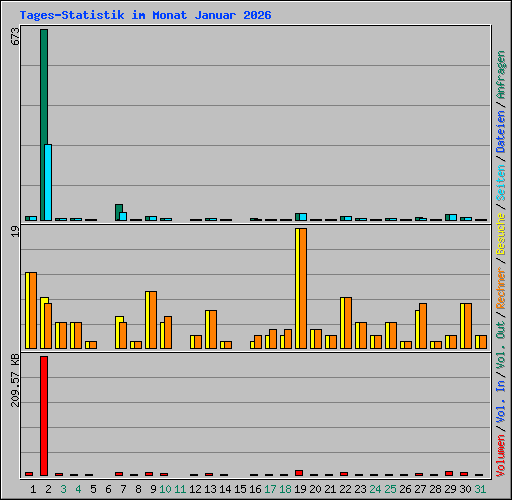Click day label 20 on the axis
Viewport: 512px width, 500px height.
click(x=315, y=489)
